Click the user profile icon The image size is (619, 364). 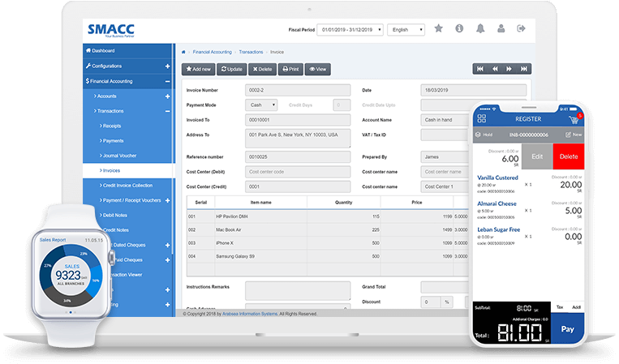click(501, 28)
